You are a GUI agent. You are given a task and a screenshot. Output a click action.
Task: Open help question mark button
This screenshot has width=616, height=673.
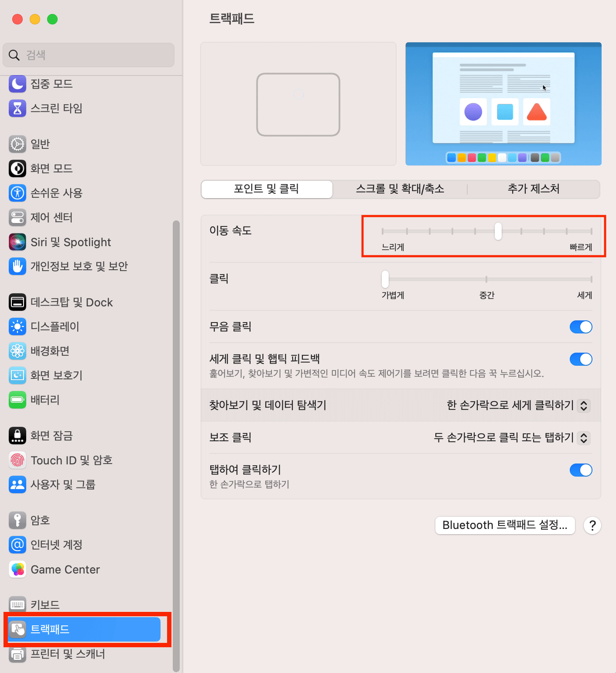click(x=592, y=525)
